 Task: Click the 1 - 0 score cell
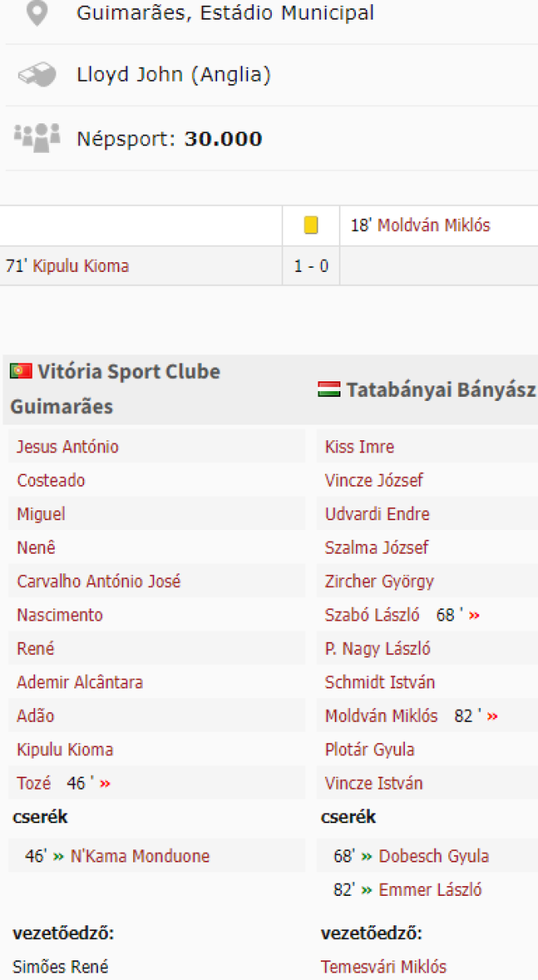click(311, 266)
